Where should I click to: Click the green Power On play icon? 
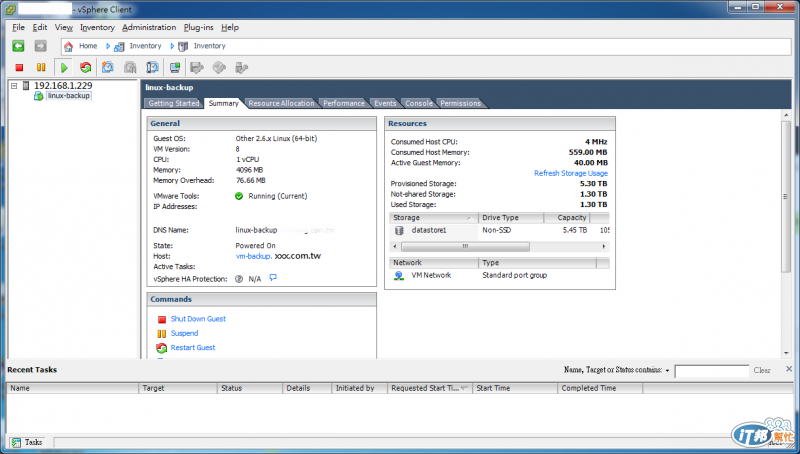coord(64,67)
